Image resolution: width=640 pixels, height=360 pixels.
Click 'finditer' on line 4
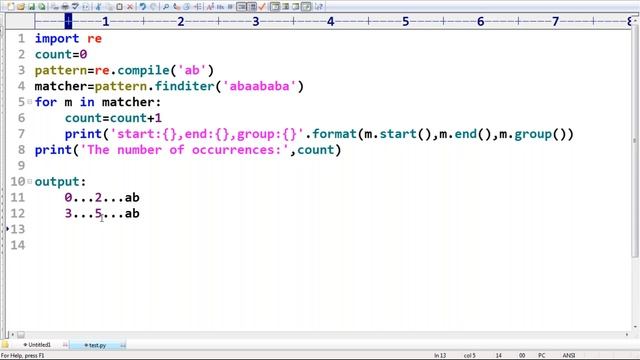184,86
